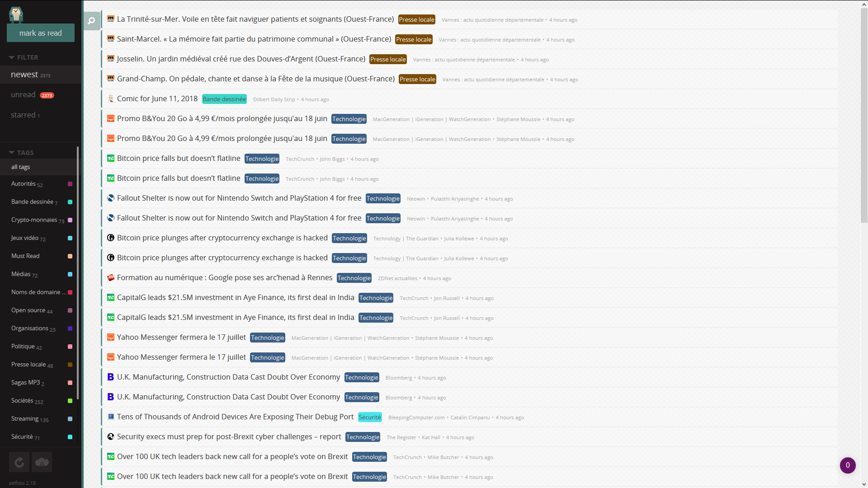
Task: Click the Mark as read button
Action: pos(41,33)
